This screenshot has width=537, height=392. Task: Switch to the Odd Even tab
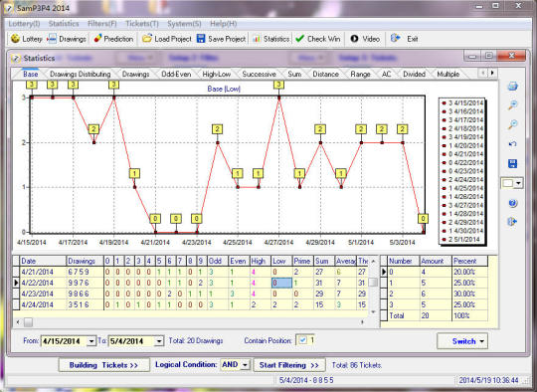[x=176, y=74]
